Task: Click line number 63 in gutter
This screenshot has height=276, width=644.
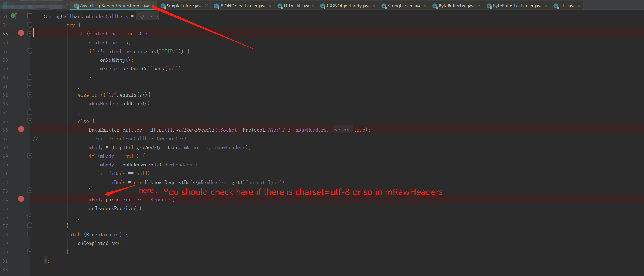Action: click(x=5, y=104)
